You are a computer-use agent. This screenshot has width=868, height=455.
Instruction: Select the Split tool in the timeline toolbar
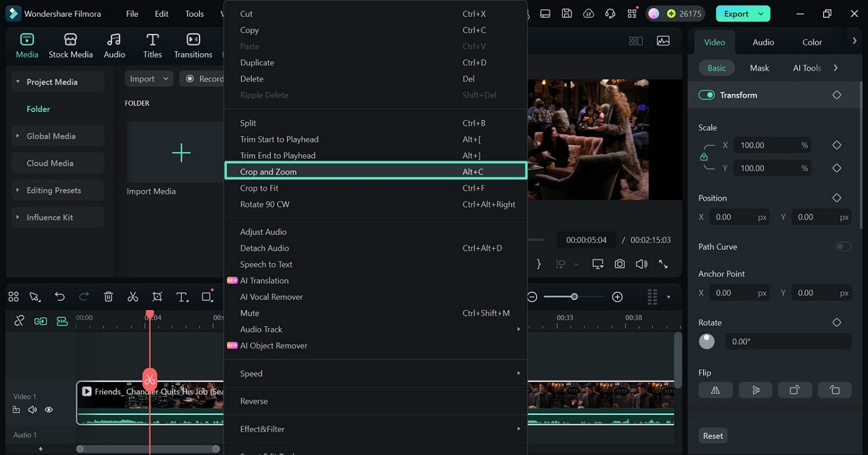(133, 296)
